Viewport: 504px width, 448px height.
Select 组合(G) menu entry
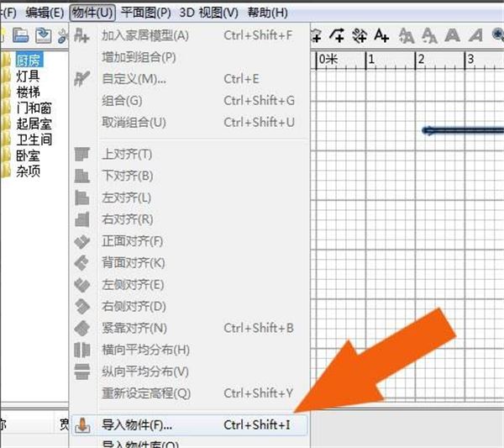[x=189, y=101]
